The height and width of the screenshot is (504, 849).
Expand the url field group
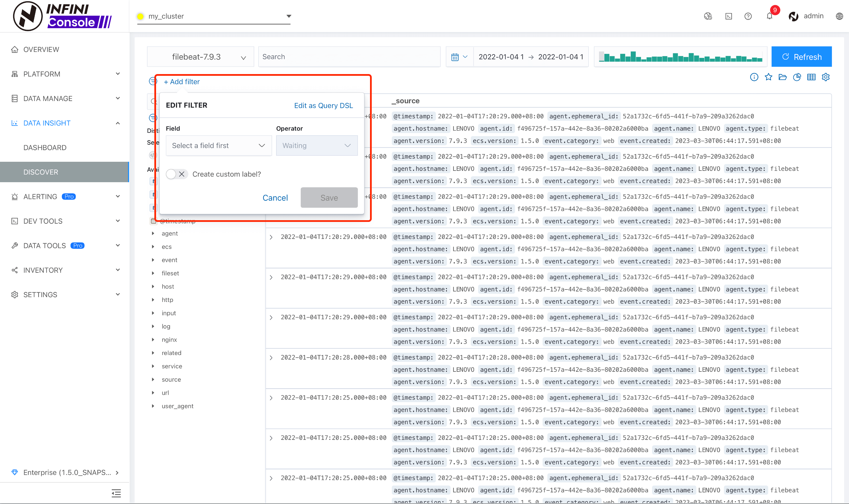(153, 392)
